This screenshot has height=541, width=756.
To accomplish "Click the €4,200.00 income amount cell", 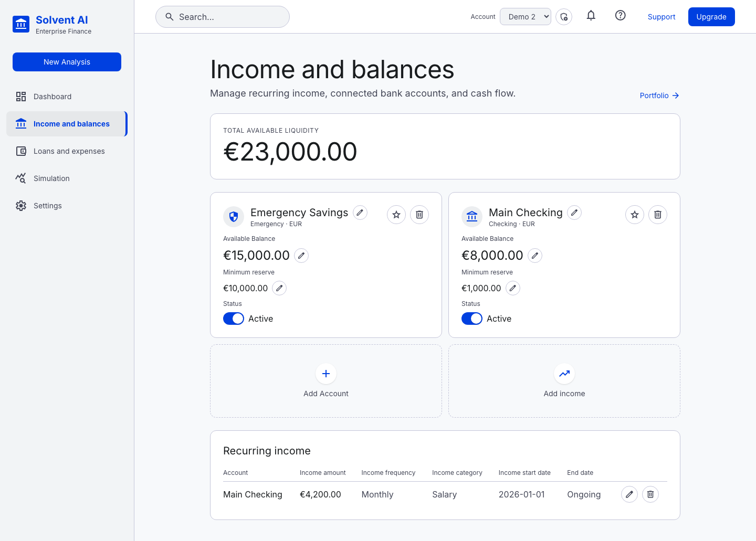I will coord(320,494).
